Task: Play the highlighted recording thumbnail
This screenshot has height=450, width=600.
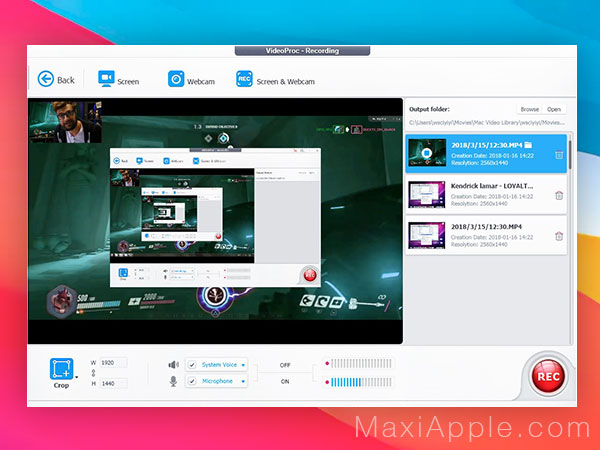Action: (427, 152)
